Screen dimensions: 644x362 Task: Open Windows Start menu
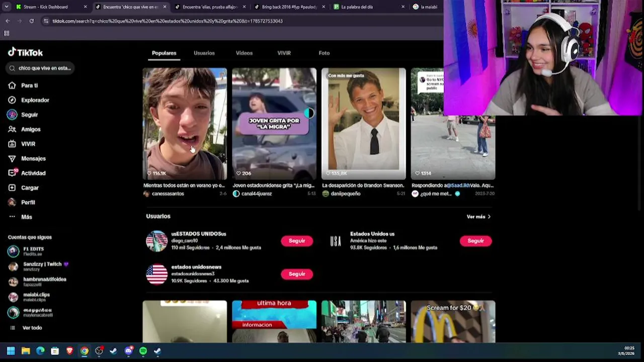[x=11, y=351]
